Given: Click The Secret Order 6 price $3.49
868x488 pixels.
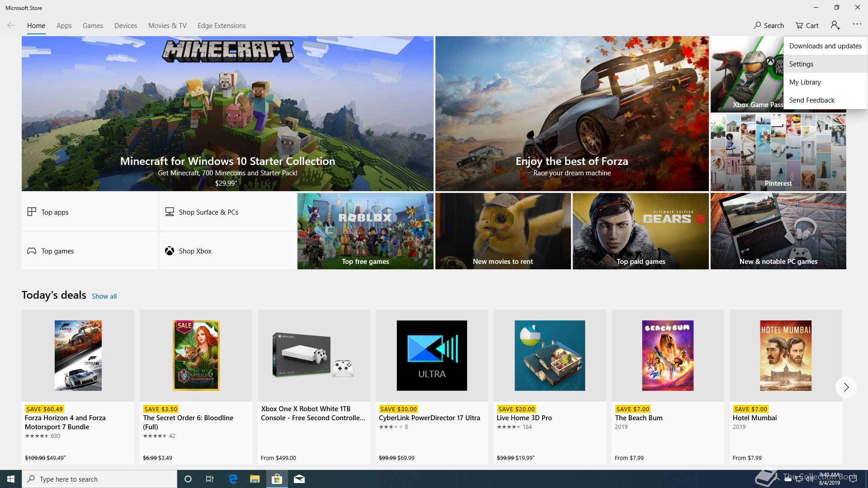Looking at the screenshot, I should [165, 458].
